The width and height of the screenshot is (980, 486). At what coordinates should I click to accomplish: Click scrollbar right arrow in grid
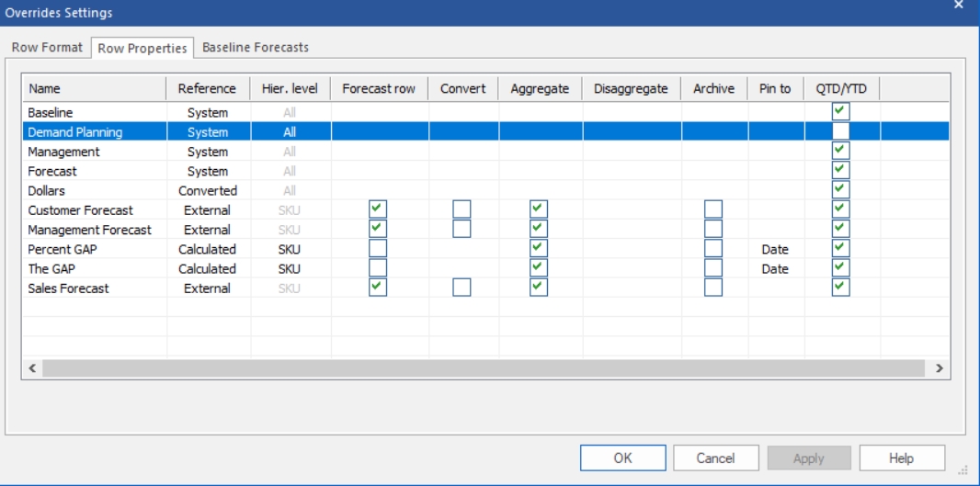[x=939, y=368]
